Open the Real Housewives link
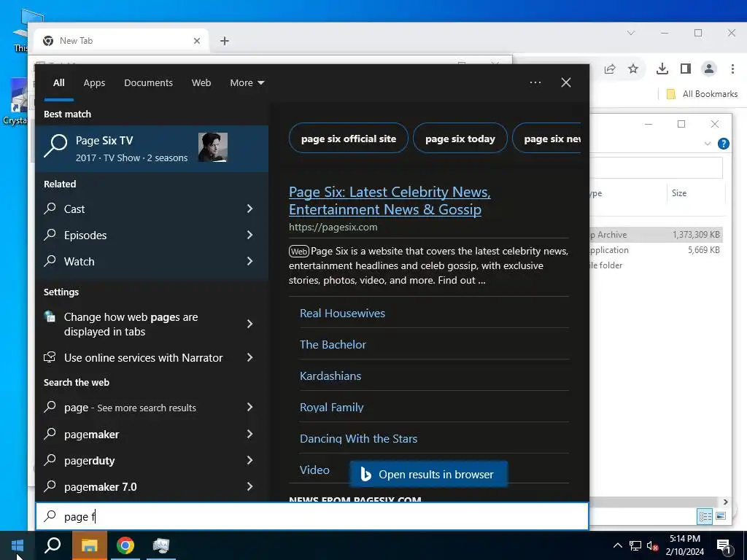The height and width of the screenshot is (560, 747). tap(342, 314)
